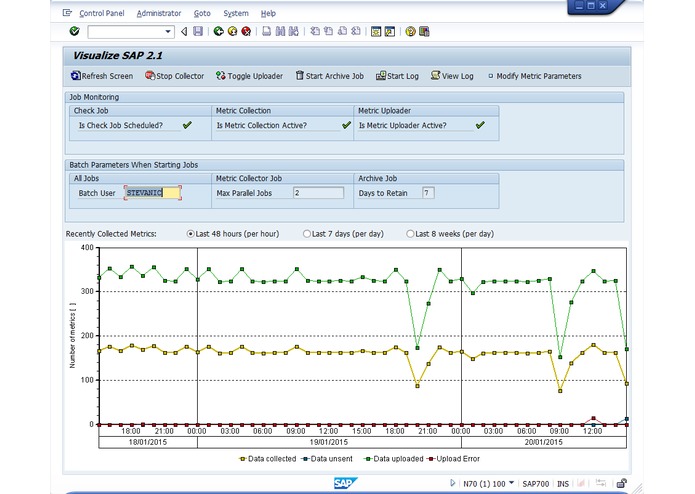Click the Print icon in toolbar
695x494 pixels.
tap(266, 31)
